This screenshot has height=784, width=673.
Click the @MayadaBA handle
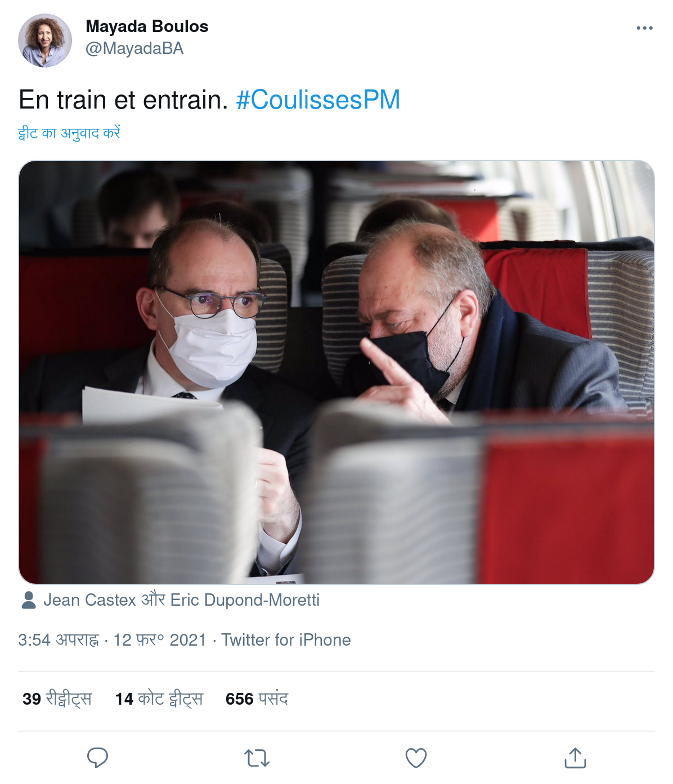pyautogui.click(x=134, y=49)
